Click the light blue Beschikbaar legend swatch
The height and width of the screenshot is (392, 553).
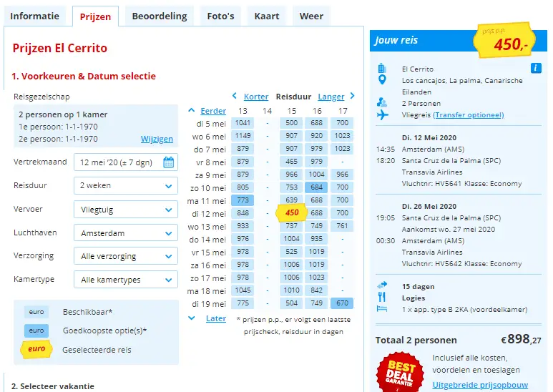[36, 312]
